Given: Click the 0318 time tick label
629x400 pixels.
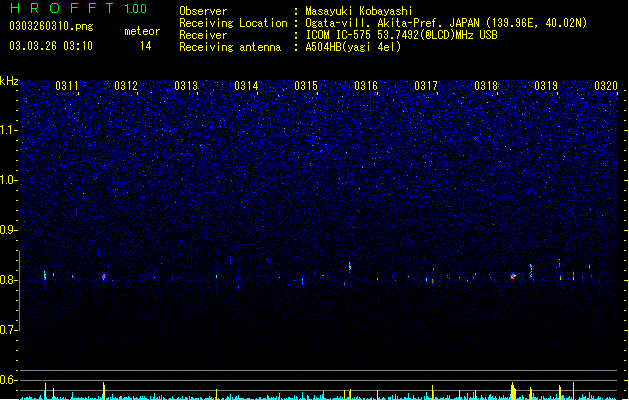Looking at the screenshot, I should click(486, 86).
